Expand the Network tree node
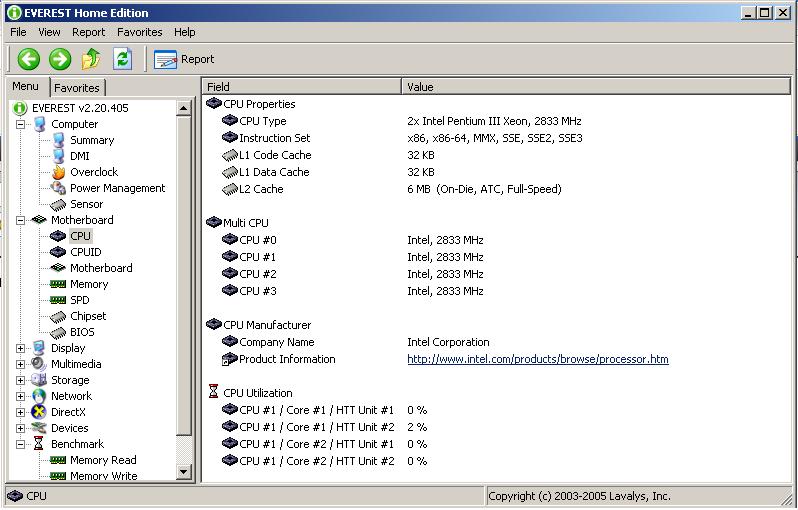 (x=20, y=396)
